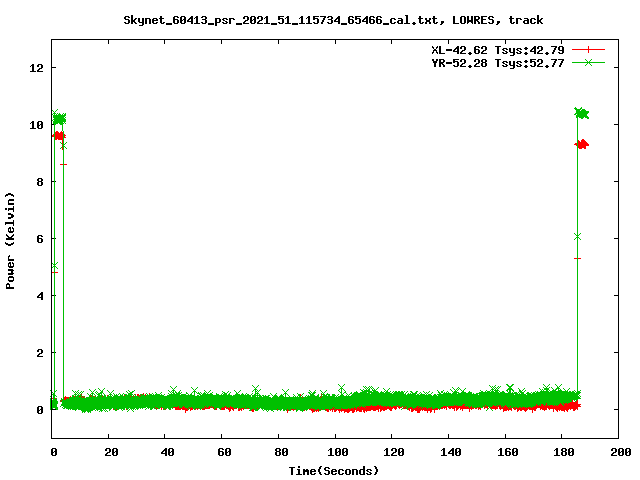Click the red line sample in legend
Viewport: 640px width, 480px height.
click(x=591, y=49)
